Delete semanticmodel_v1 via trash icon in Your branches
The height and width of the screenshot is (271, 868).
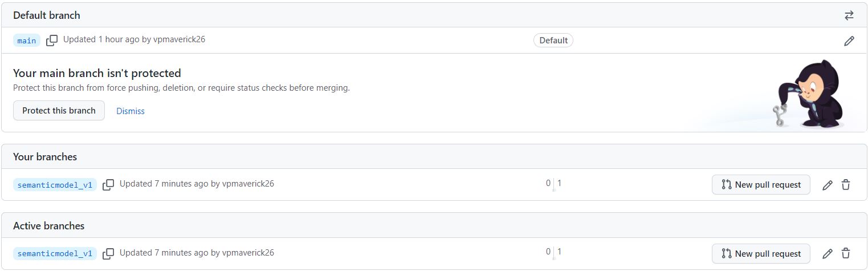[846, 185]
